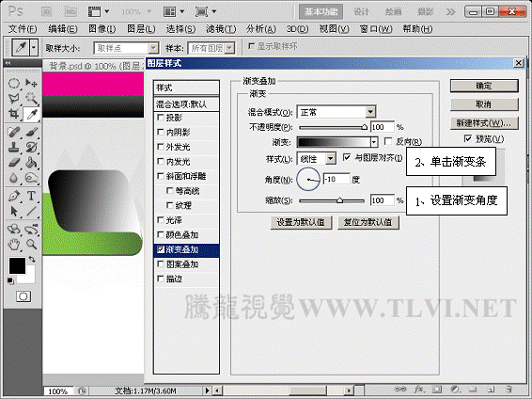Open Mini Bridge with the Mb icon
The width and height of the screenshot is (532, 399).
(70, 11)
